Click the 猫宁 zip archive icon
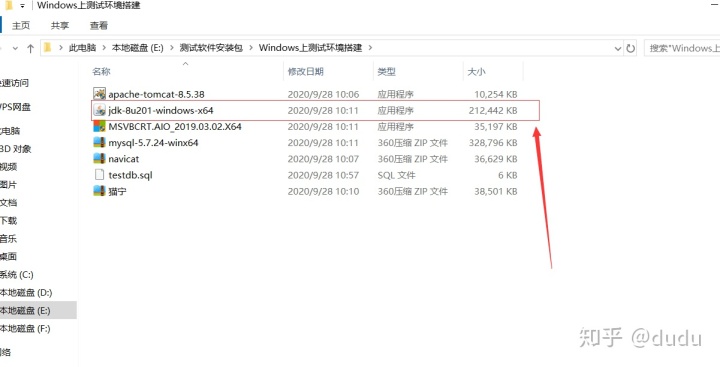Viewport: 720px width, 367px height. (100, 191)
